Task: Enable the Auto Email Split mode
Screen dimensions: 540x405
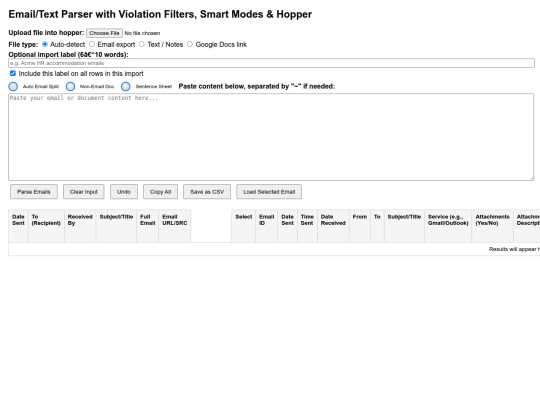Action: point(13,86)
